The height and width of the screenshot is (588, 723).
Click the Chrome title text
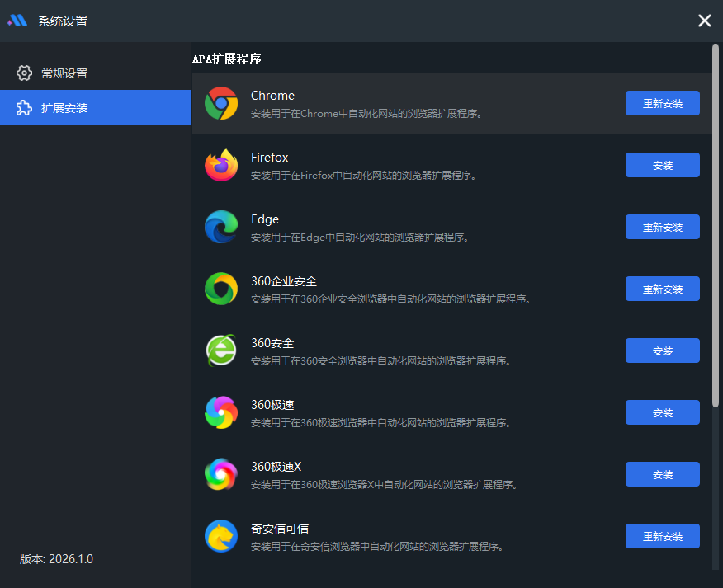pyautogui.click(x=272, y=96)
